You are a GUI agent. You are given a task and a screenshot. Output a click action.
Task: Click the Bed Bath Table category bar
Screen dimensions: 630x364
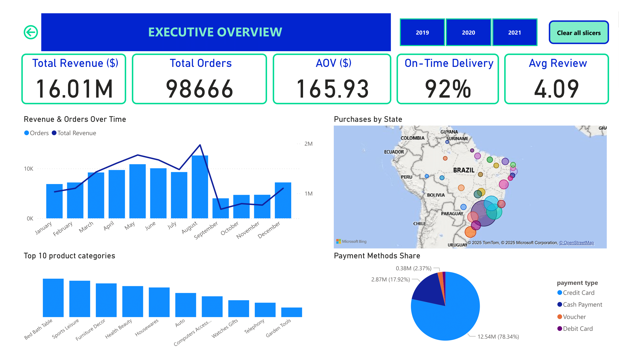[53, 298]
